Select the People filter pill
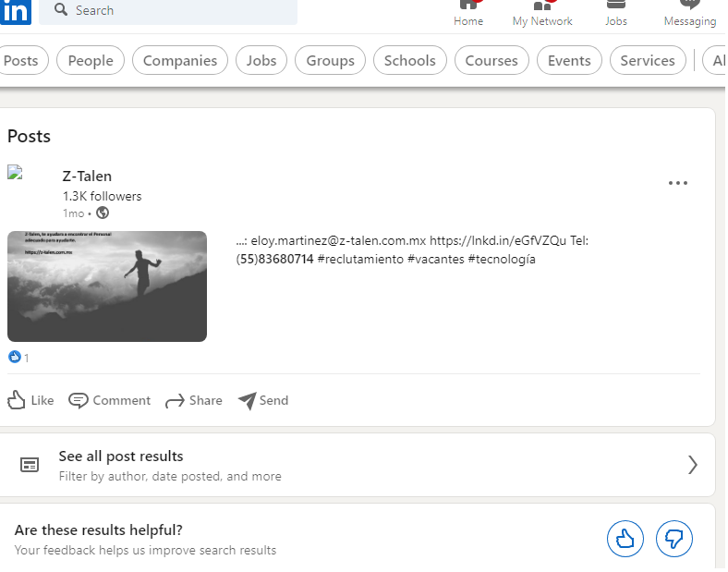Image resolution: width=728 pixels, height=572 pixels. 91,60
